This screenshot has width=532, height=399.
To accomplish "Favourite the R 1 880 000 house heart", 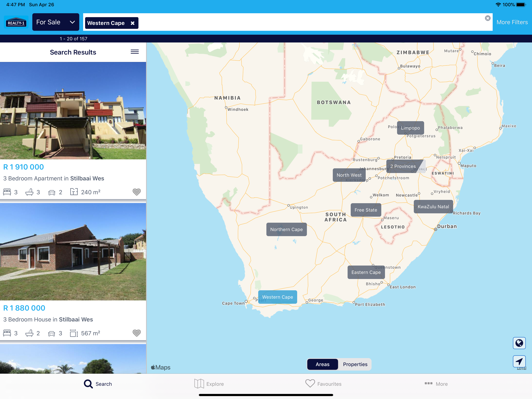I will click(137, 333).
